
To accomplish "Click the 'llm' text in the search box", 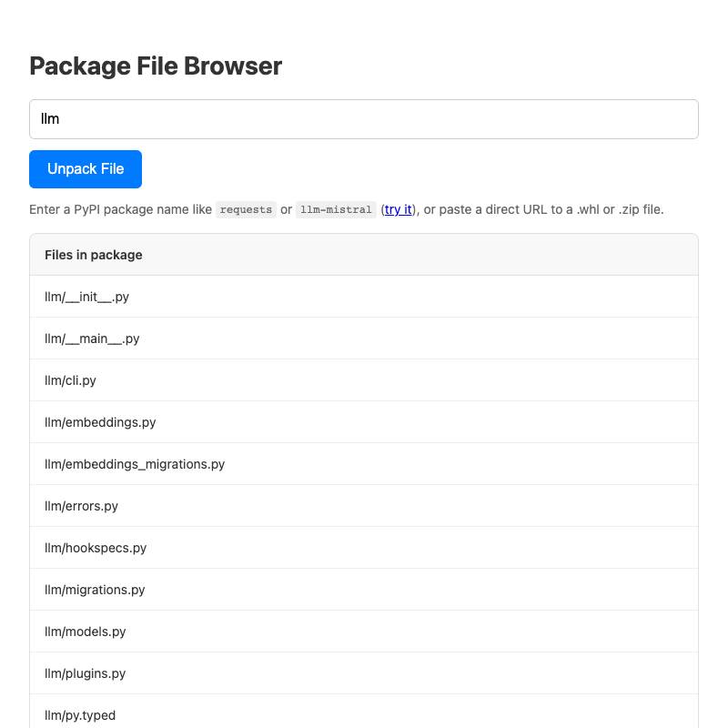I will 50,119.
